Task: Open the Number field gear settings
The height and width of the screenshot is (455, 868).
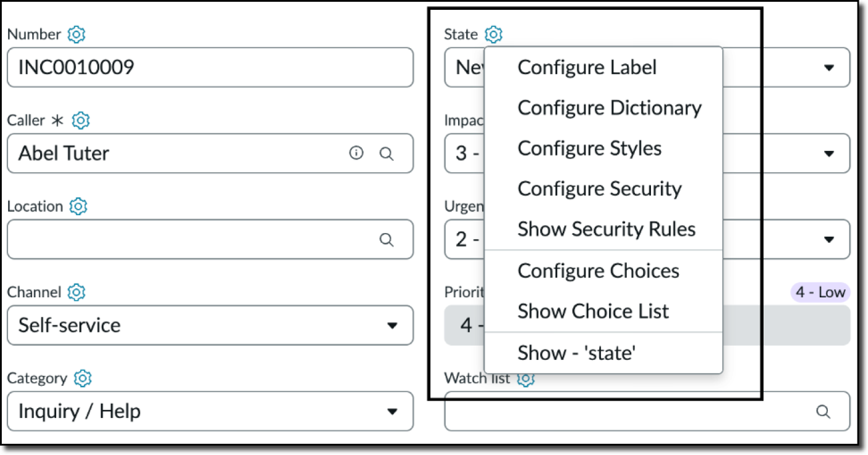Action: click(x=75, y=35)
